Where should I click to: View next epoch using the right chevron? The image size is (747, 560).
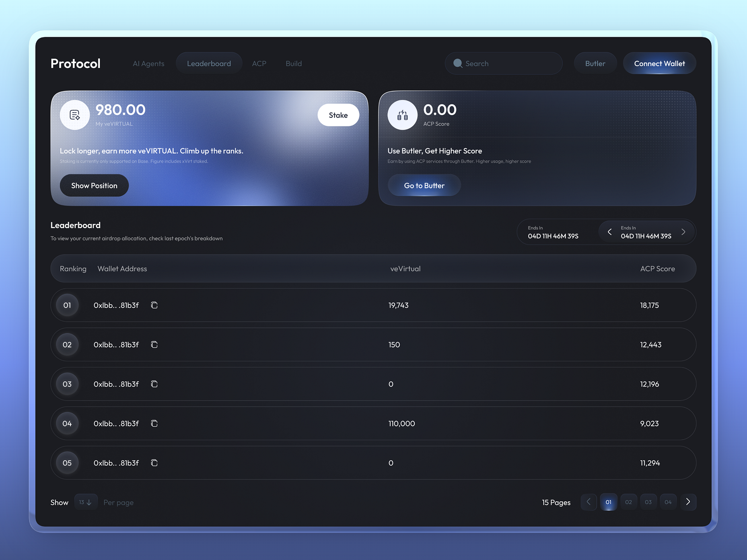(684, 232)
